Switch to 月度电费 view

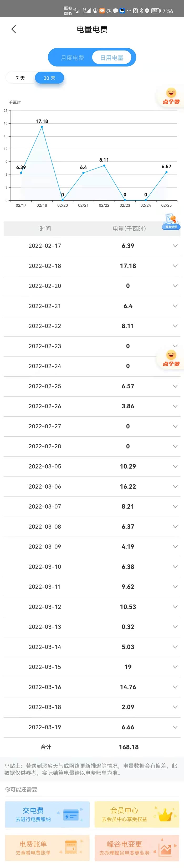[72, 58]
